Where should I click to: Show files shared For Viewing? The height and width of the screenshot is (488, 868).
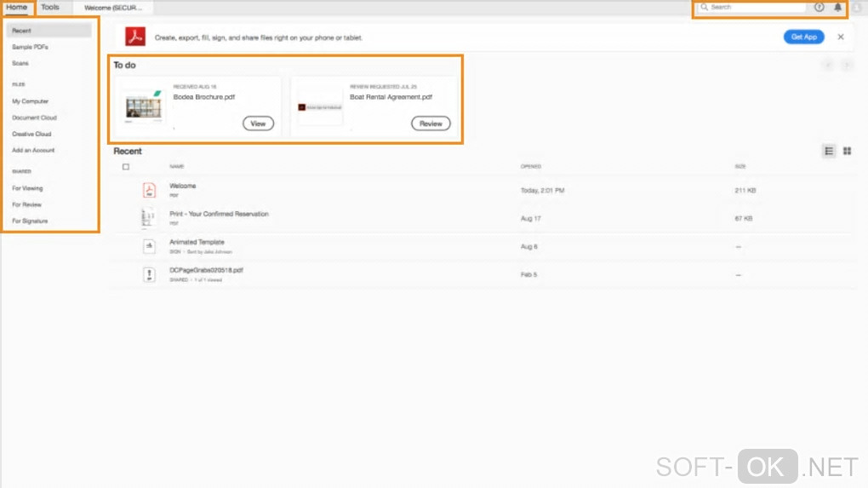[x=28, y=188]
